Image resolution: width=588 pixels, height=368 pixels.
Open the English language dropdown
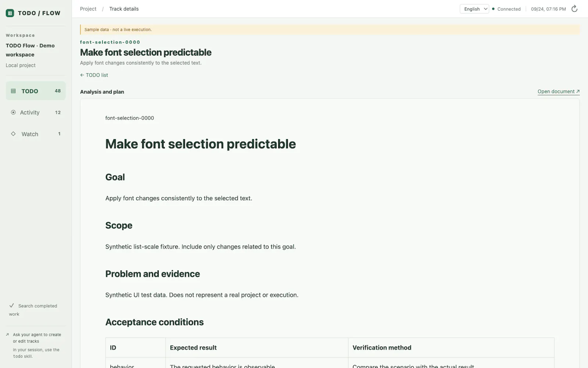click(474, 9)
